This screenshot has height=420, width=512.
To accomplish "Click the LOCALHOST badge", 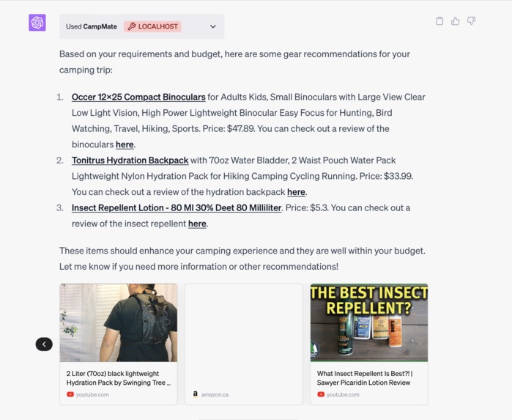I will coord(153,26).
